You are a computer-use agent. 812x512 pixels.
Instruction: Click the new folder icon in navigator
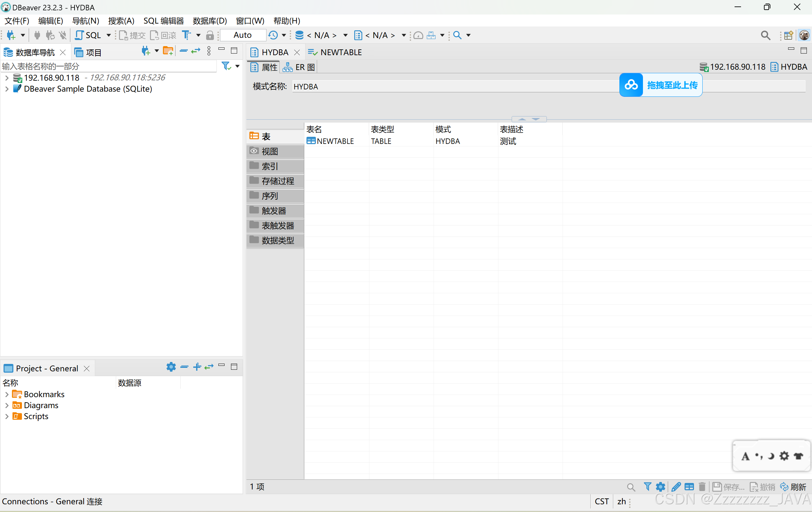click(x=168, y=51)
